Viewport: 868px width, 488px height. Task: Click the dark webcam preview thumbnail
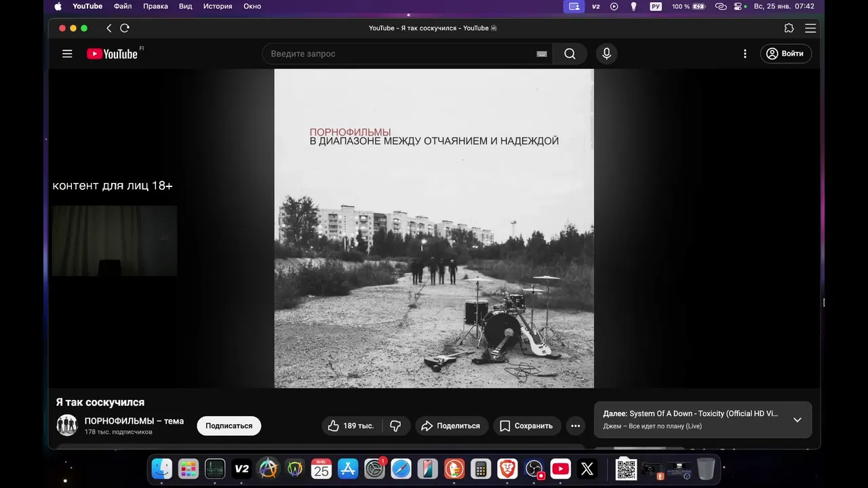pos(115,241)
